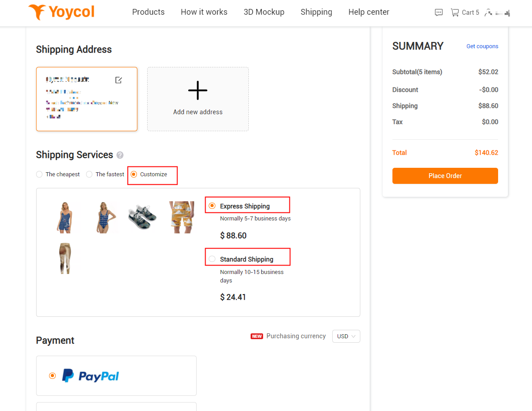Select the Standard Shipping radio button
Viewport: 532px width, 411px height.
[x=212, y=258]
